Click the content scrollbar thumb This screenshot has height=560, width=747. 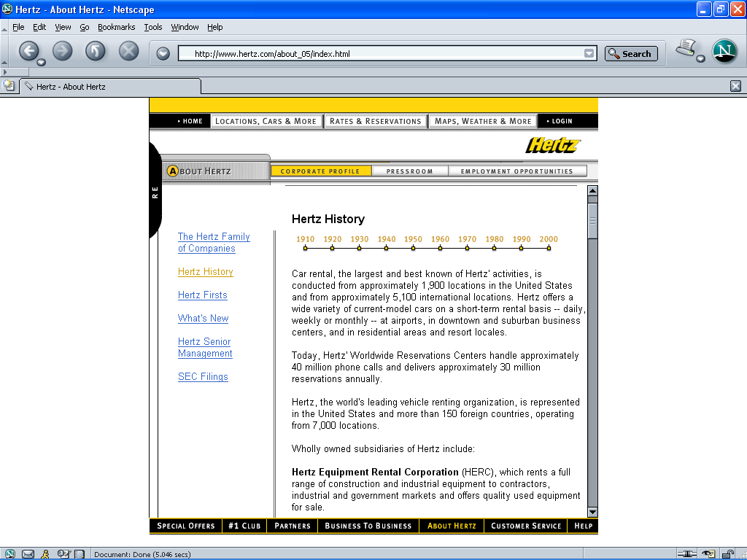pyautogui.click(x=592, y=220)
